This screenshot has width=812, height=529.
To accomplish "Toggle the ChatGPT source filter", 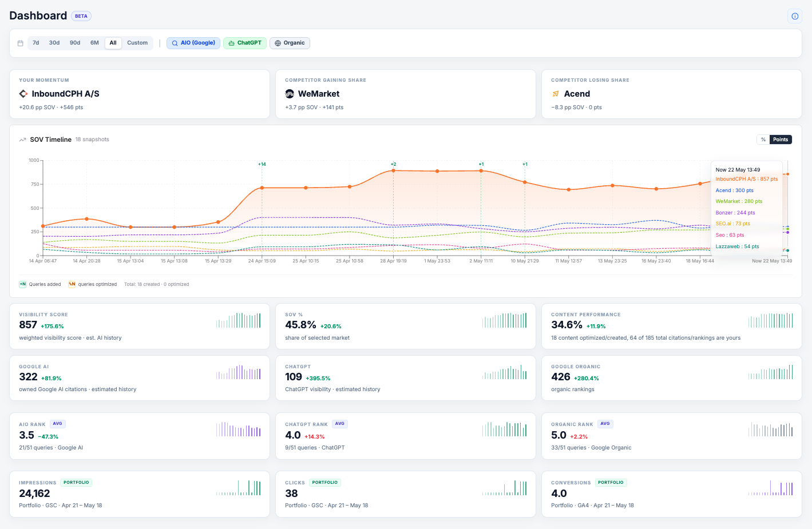I will coord(245,43).
